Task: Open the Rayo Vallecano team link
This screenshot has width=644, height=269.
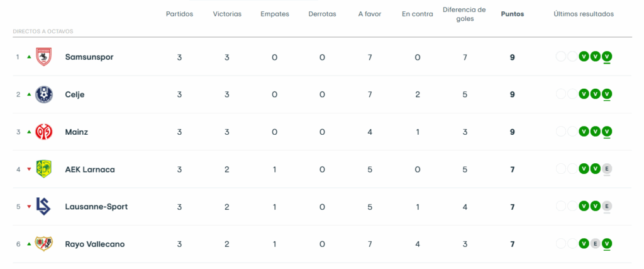Action: (94, 244)
